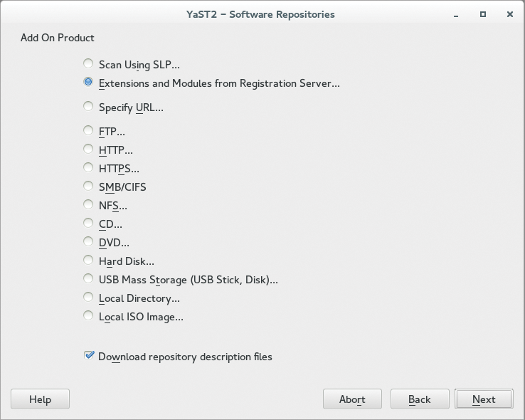The height and width of the screenshot is (420, 525).
Task: Choose the NFS radio button
Action: (x=88, y=205)
